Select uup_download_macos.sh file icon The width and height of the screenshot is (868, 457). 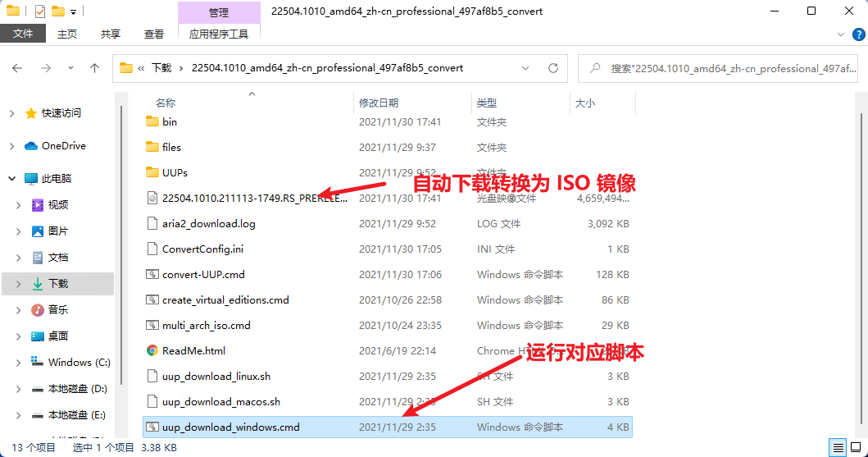[x=152, y=401]
